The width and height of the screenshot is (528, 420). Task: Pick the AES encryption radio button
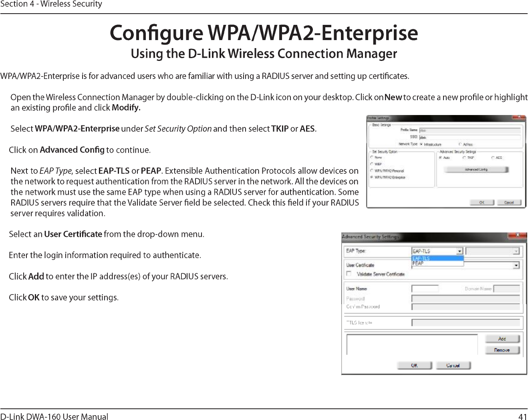click(x=493, y=157)
